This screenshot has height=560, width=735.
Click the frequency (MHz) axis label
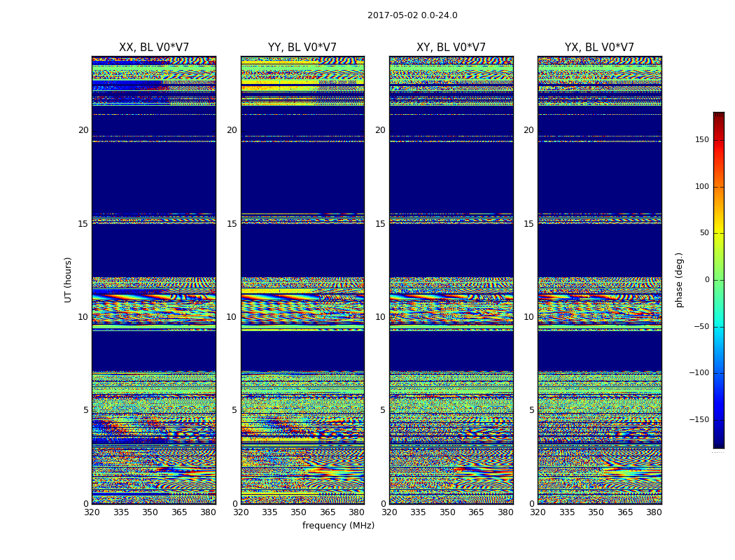tap(338, 526)
